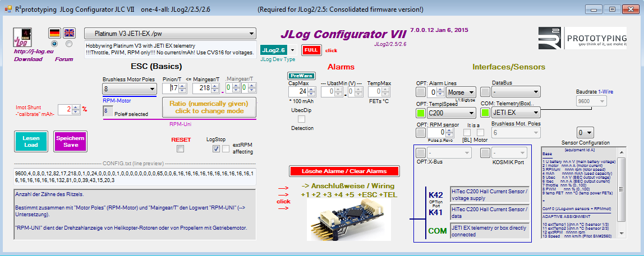Click the red FULL button
This screenshot has height=256, width=644.
(311, 50)
